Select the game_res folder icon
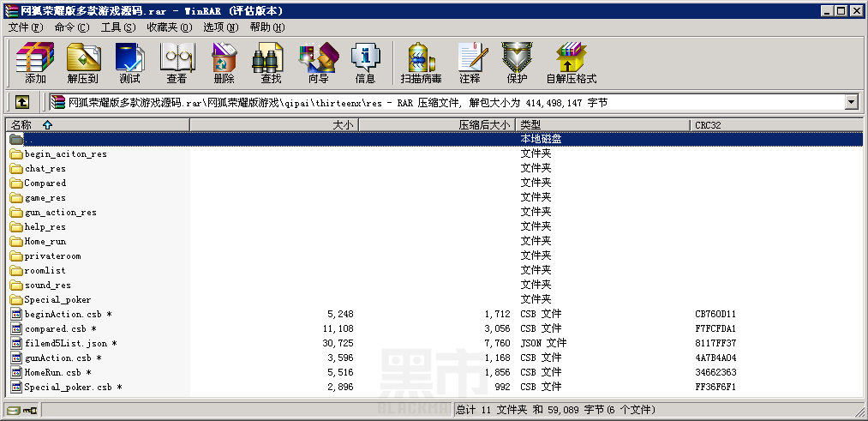868x421 pixels. (x=16, y=198)
